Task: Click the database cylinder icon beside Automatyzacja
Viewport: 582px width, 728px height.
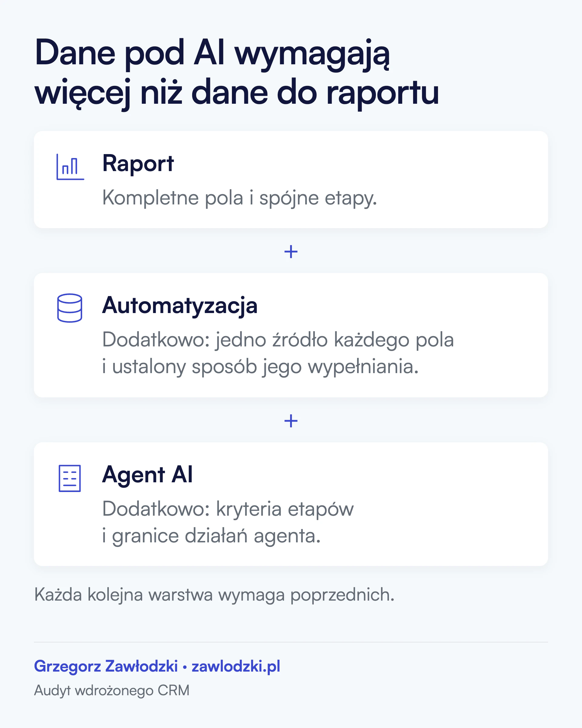Action: tap(70, 308)
